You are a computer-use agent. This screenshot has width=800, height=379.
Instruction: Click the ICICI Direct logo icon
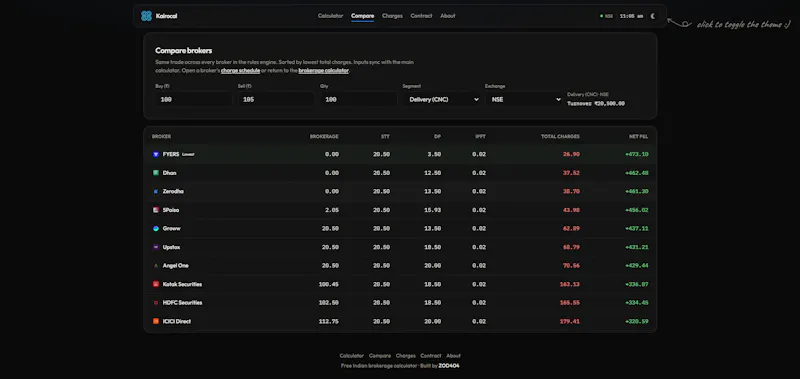click(x=156, y=321)
